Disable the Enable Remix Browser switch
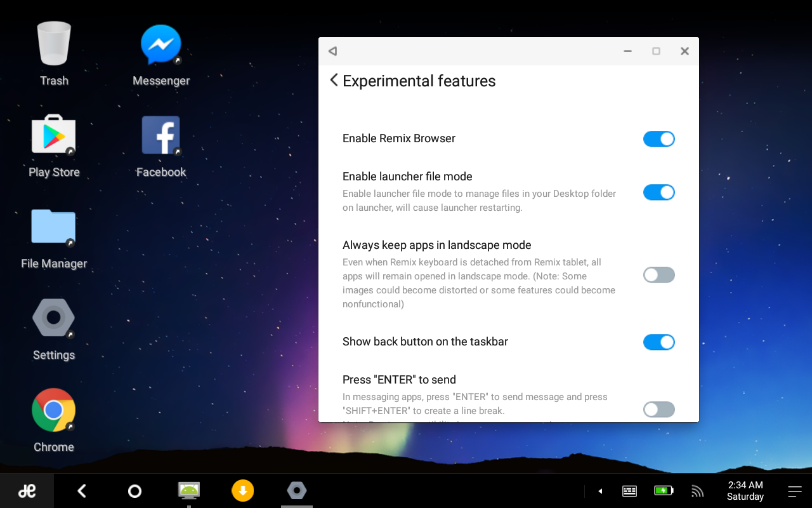 (659, 139)
